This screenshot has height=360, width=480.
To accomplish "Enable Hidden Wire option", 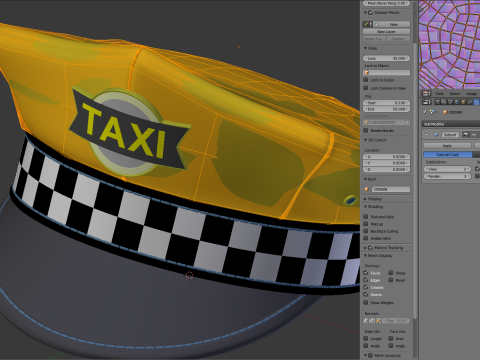I will tap(366, 238).
